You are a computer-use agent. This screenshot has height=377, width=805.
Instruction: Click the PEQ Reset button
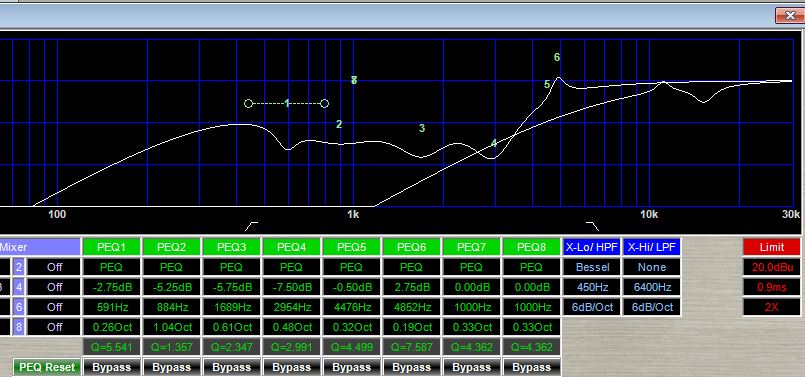(47, 367)
